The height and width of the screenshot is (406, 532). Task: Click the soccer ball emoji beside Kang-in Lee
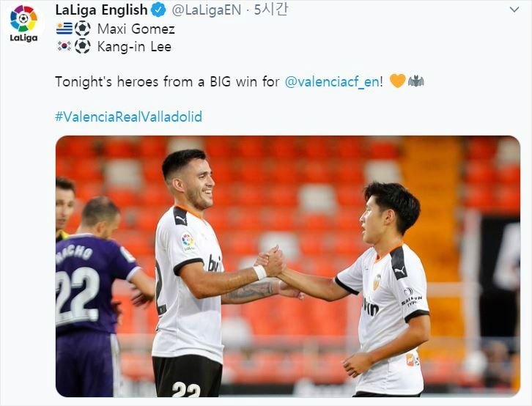(82, 46)
